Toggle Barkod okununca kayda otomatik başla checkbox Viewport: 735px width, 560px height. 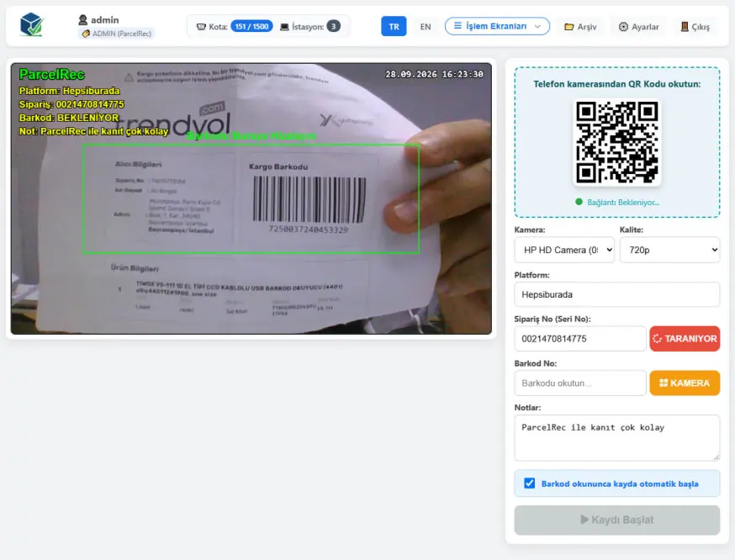(529, 483)
